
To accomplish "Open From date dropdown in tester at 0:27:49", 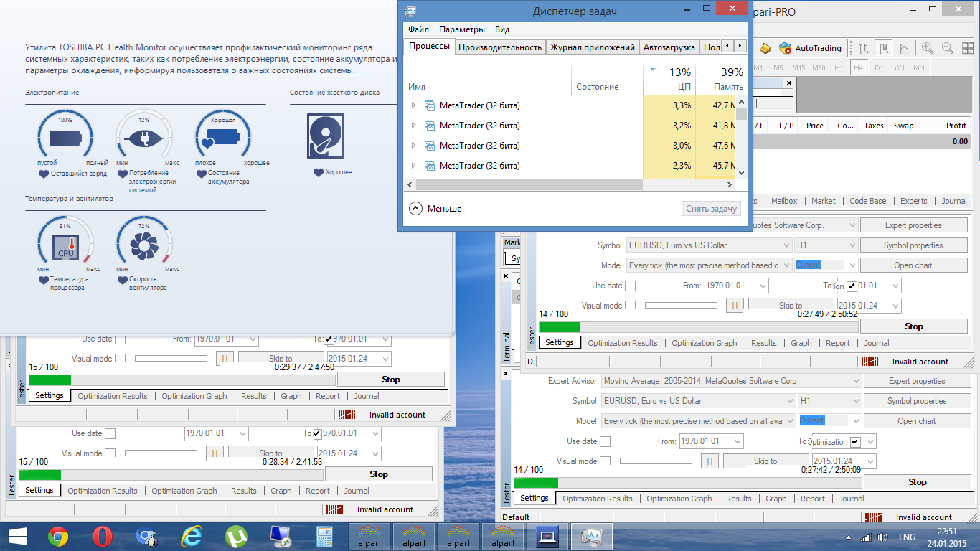I will tap(762, 286).
